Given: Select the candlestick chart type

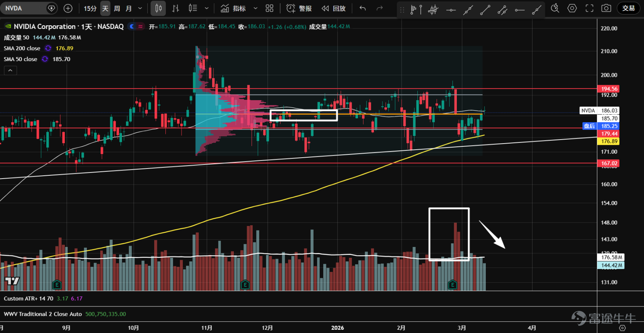Looking at the screenshot, I should click(159, 8).
